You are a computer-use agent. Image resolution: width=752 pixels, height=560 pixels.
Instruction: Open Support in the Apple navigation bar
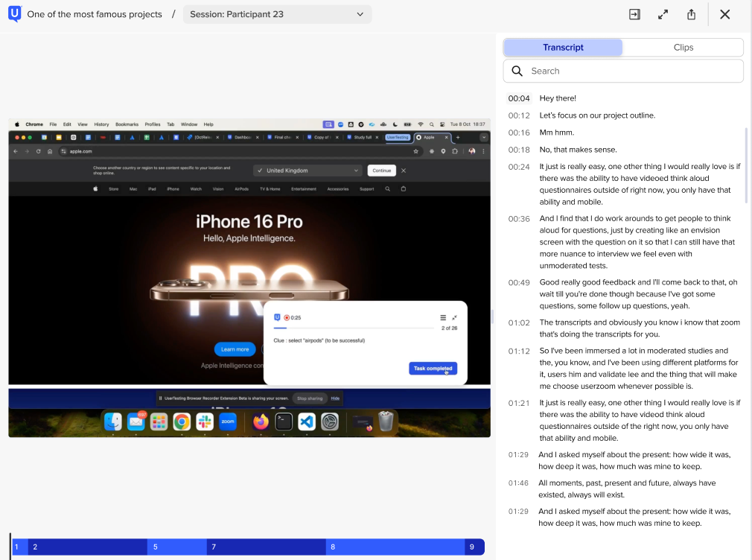(x=367, y=189)
